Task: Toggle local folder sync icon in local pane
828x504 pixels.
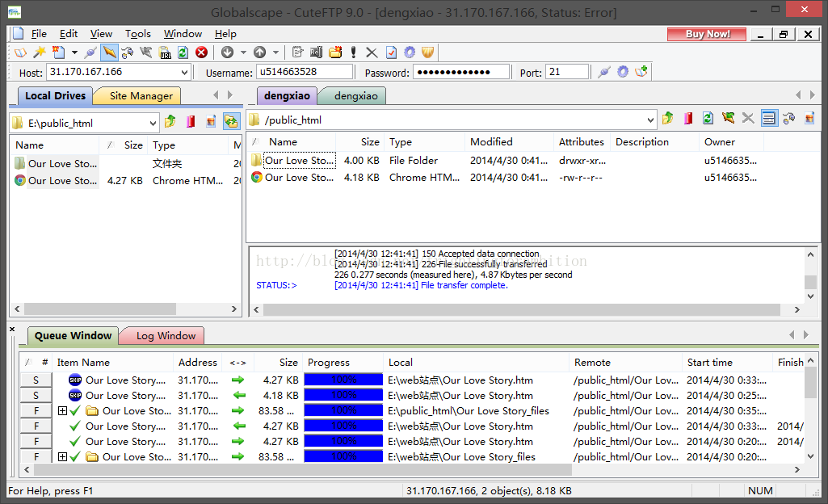Action: [x=231, y=122]
